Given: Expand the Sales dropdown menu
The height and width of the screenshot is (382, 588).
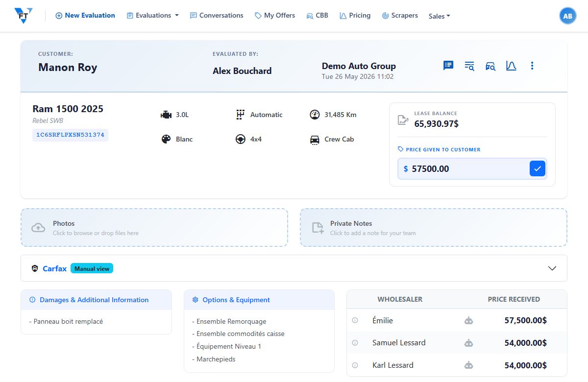Looking at the screenshot, I should pyautogui.click(x=439, y=16).
